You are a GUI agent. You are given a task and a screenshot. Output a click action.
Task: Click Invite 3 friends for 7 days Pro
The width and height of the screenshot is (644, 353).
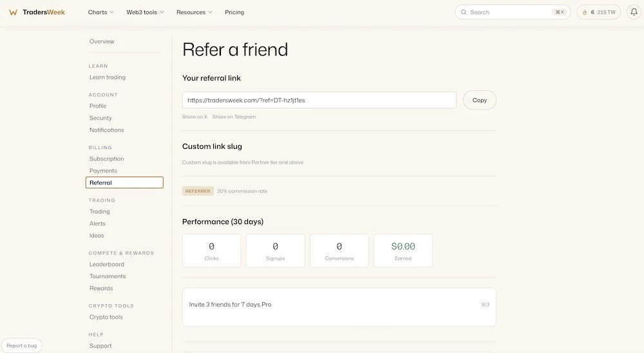click(x=230, y=305)
